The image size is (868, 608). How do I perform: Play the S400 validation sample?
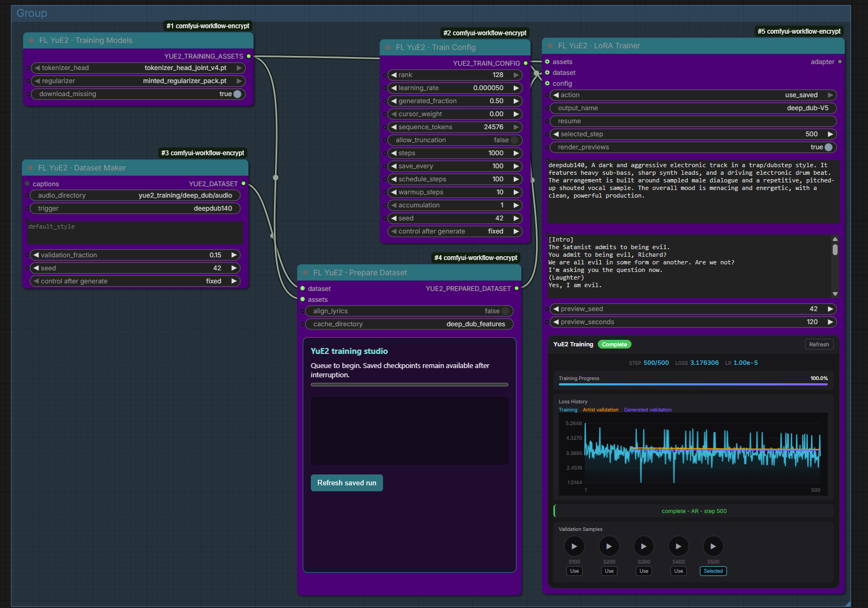pyautogui.click(x=678, y=546)
